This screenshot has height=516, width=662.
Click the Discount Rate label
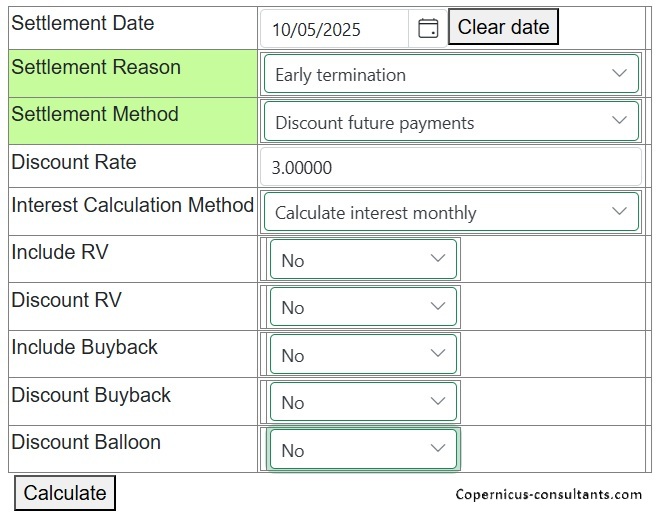74,163
